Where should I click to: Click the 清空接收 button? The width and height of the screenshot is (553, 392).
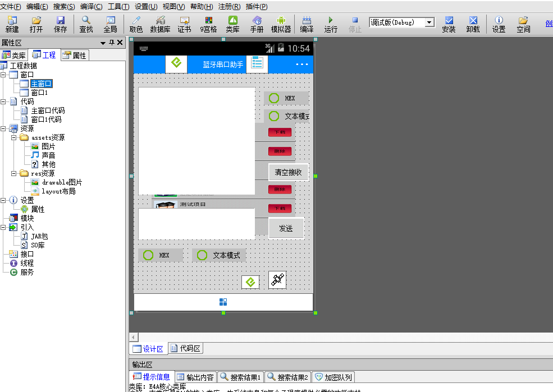[x=288, y=172]
